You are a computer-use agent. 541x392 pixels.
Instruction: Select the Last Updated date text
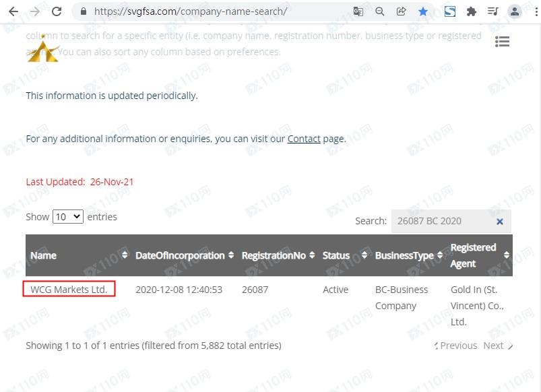click(x=79, y=182)
